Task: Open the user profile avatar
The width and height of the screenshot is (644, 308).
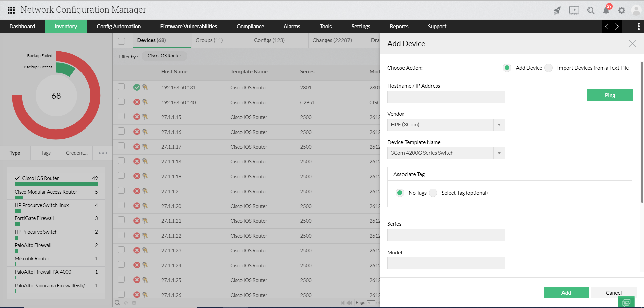Action: coord(636,10)
